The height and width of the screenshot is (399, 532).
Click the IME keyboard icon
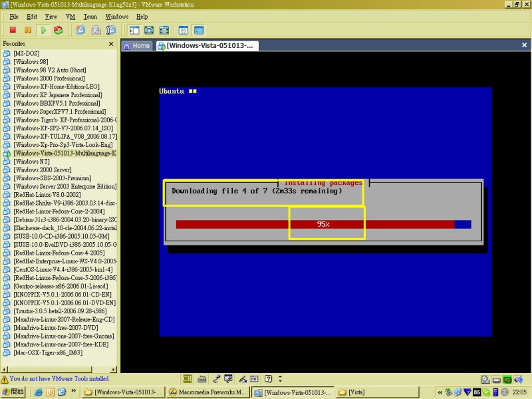(202, 379)
